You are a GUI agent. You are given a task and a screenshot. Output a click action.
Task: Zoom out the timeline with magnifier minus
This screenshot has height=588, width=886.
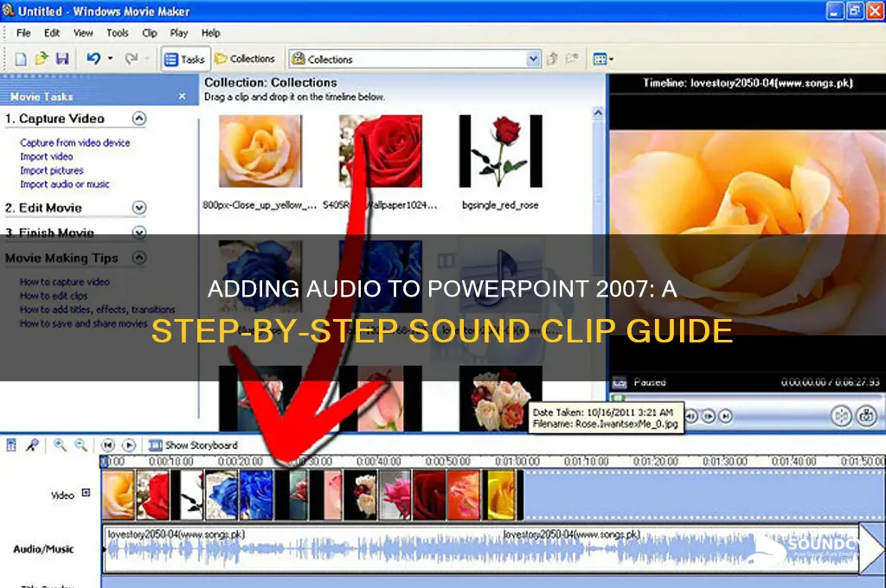pos(80,445)
